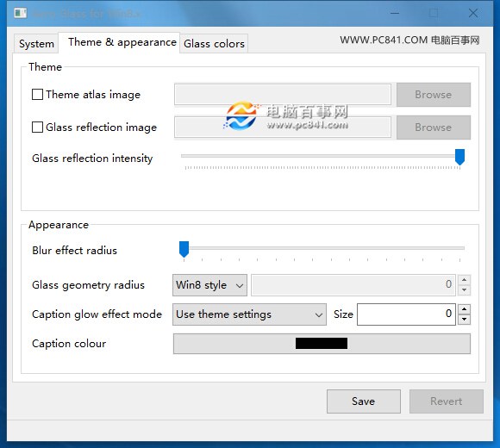Screen dimensions: 500x448
Task: Increase the caption glow Size value
Action: [x=465, y=309]
